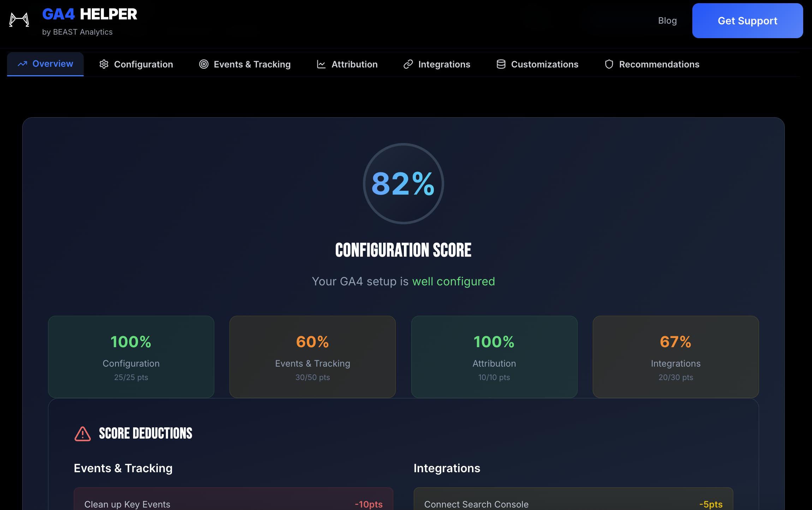The image size is (812, 510).
Task: Switch to the Recommendations tab
Action: (652, 64)
